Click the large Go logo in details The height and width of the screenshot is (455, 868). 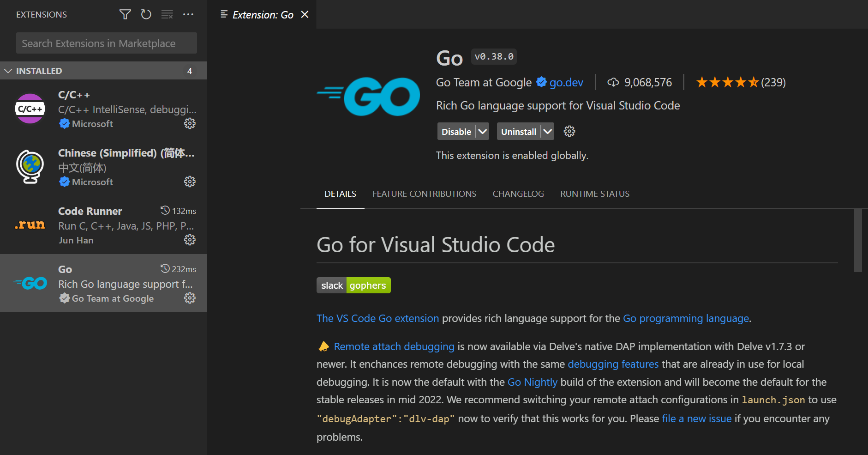368,96
